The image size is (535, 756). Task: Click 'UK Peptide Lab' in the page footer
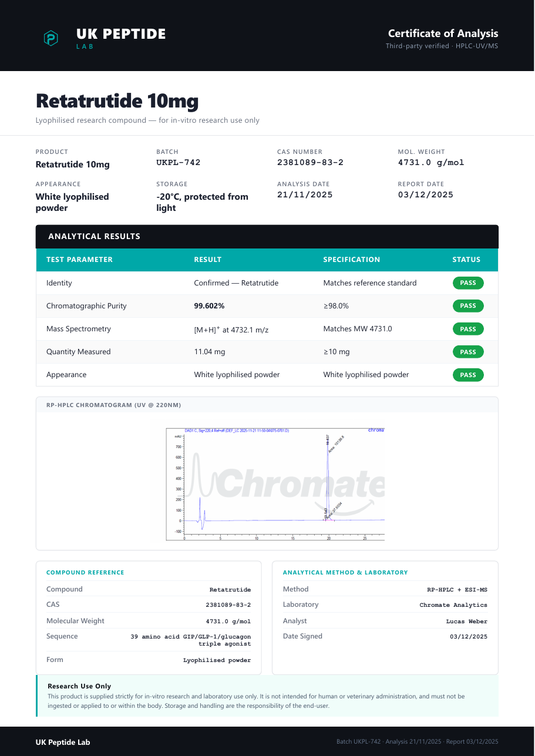point(63,742)
